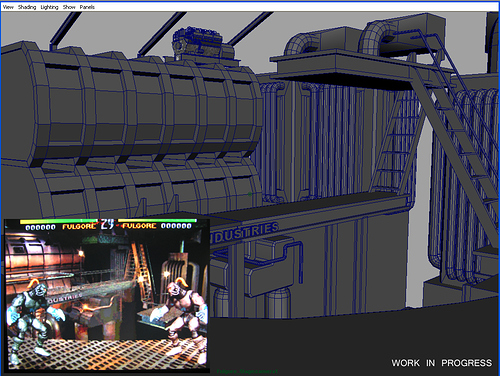Screen dimensions: 500x376
Task: Select the upper ribbed cylindrical tank mesh
Action: click(133, 107)
